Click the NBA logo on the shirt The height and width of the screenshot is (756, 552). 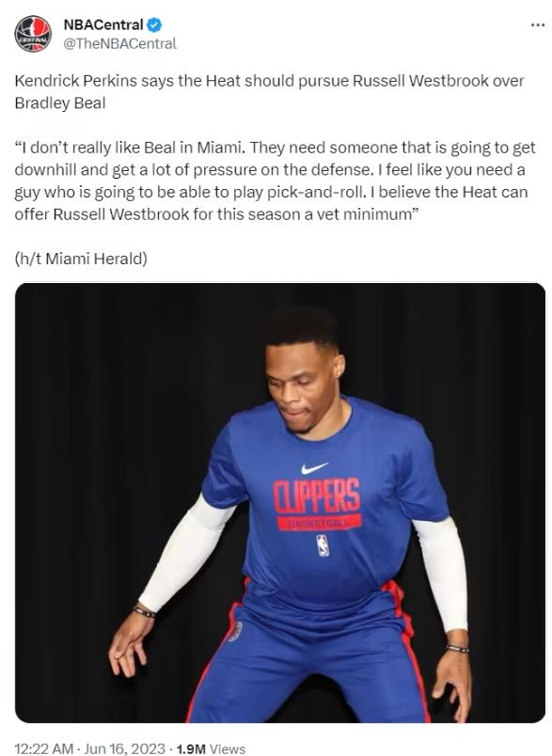[323, 545]
